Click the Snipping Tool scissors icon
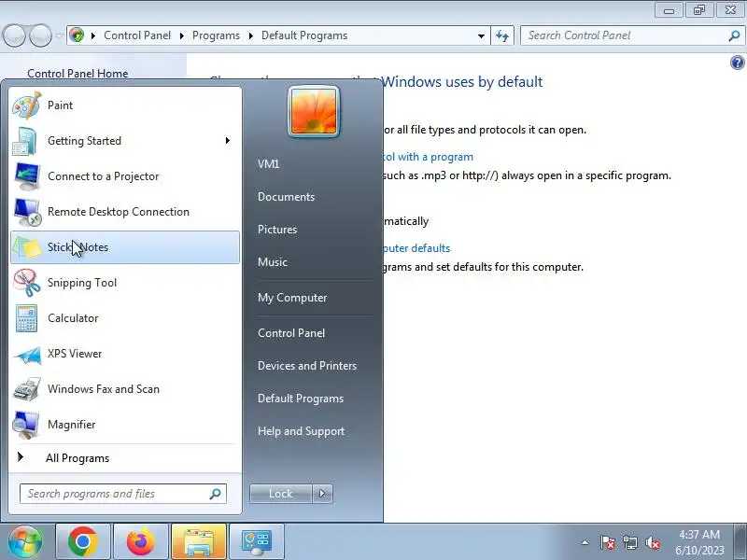 pyautogui.click(x=27, y=283)
